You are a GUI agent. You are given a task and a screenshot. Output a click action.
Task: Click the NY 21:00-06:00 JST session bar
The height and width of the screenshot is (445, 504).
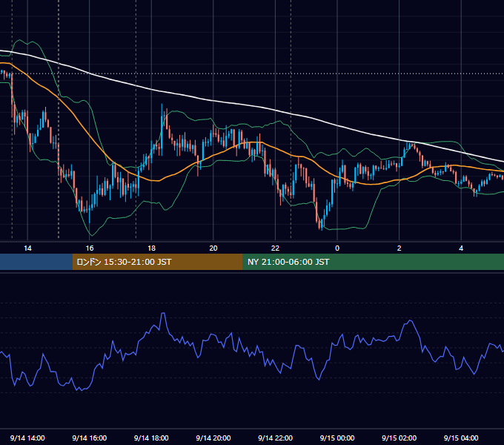click(x=373, y=262)
